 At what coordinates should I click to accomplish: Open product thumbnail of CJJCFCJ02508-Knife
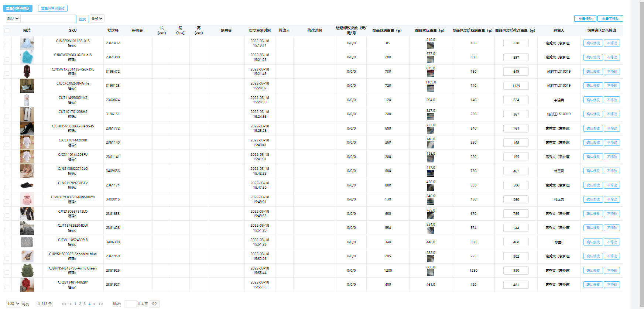point(27,86)
